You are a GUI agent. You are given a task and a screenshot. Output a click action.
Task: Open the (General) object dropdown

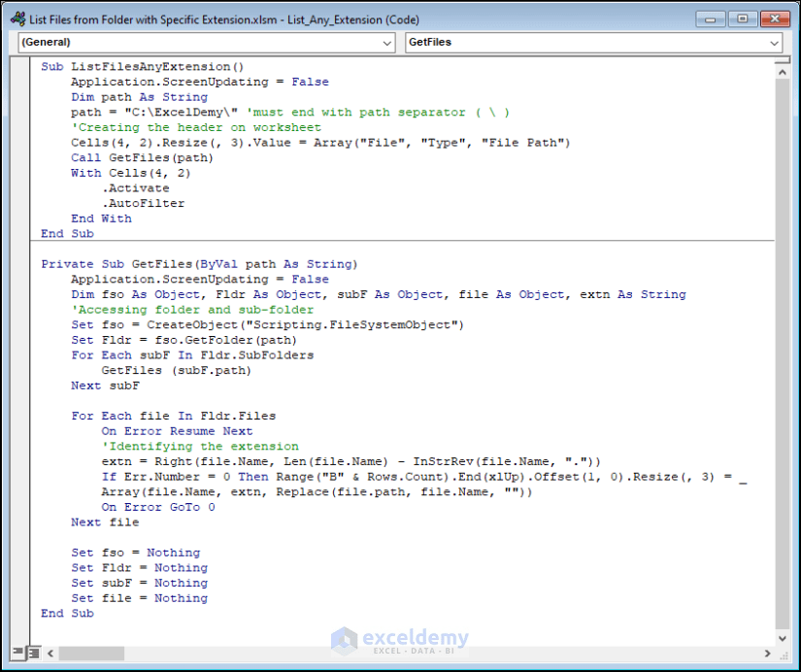(x=207, y=43)
